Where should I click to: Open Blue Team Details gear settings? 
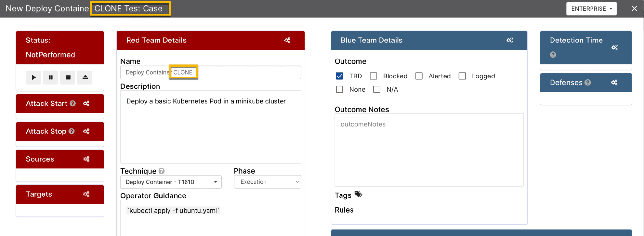pyautogui.click(x=509, y=40)
